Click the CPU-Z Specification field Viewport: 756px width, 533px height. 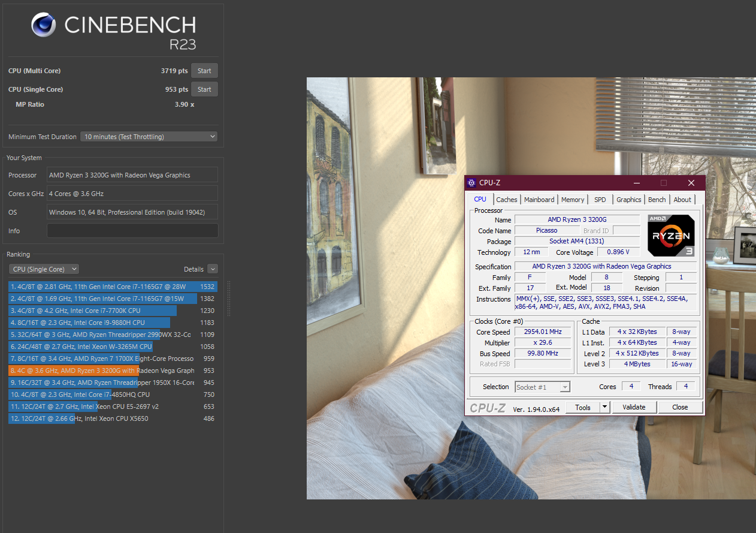click(x=606, y=266)
